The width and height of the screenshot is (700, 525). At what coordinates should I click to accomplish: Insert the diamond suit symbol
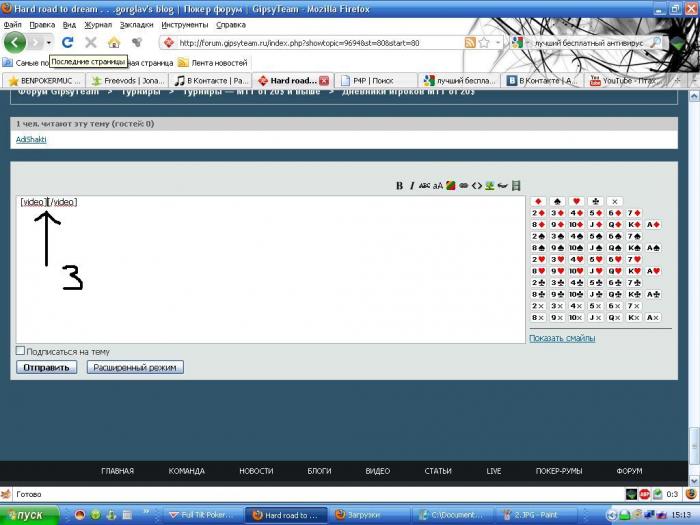click(x=538, y=201)
